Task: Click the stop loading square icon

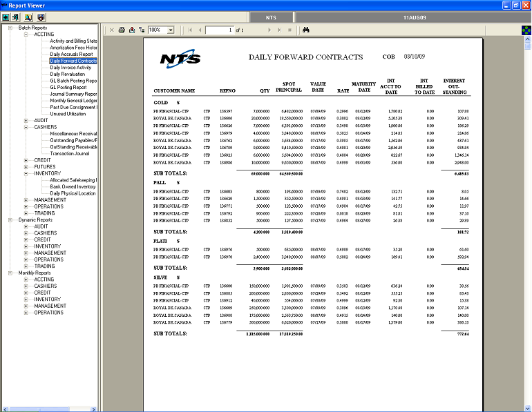Action: tap(289, 30)
